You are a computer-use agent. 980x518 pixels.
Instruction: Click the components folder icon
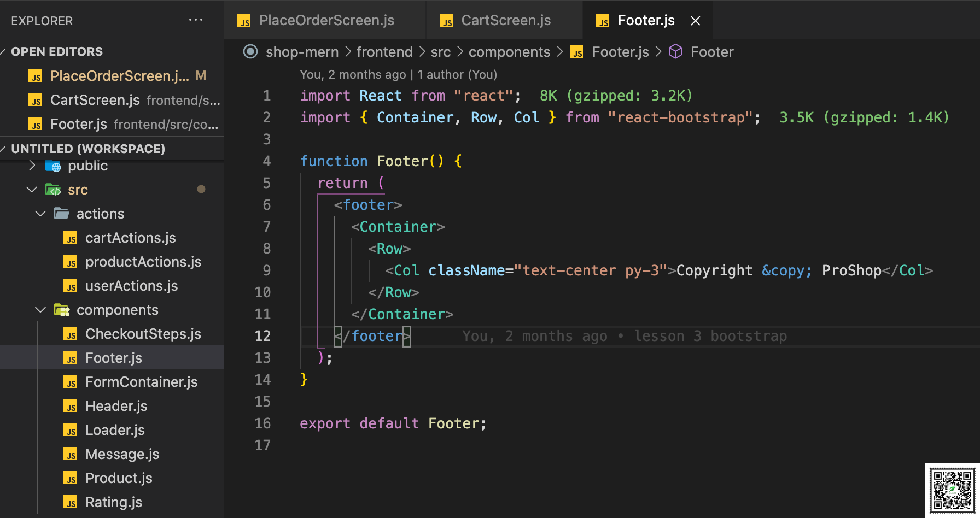pos(62,310)
